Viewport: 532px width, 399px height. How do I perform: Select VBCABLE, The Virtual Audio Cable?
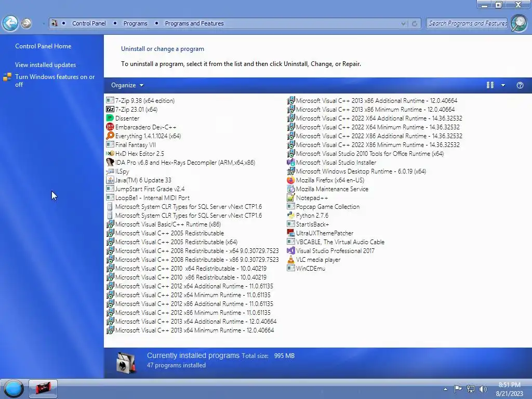(336, 242)
